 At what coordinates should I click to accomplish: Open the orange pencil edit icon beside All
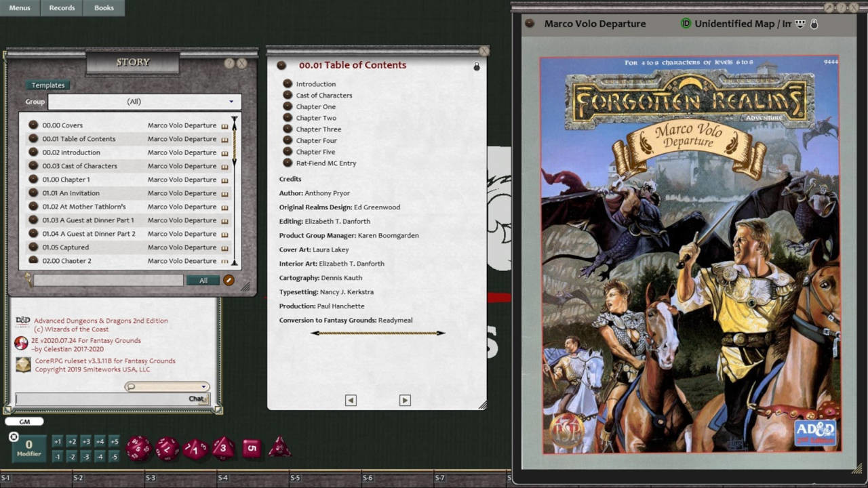point(230,280)
